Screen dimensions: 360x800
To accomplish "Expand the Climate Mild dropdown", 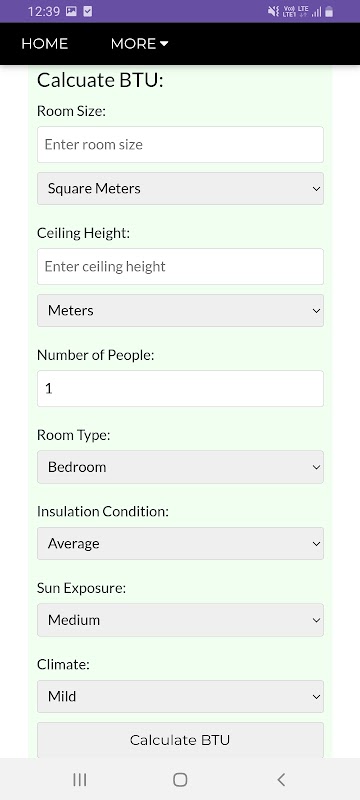I will (x=180, y=696).
